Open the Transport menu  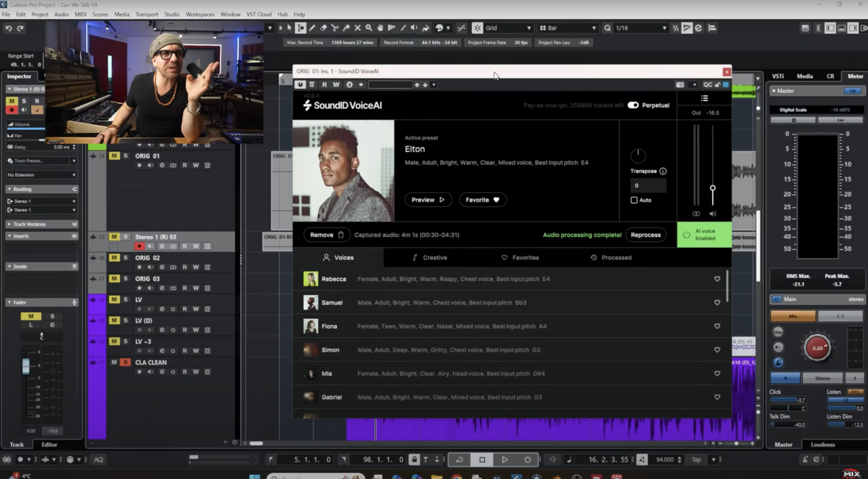point(146,14)
